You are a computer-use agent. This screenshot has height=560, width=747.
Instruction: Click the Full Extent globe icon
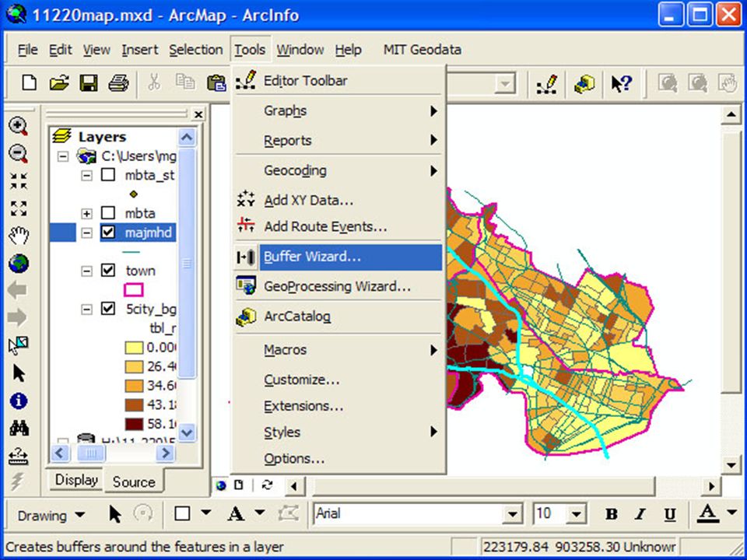tap(19, 263)
